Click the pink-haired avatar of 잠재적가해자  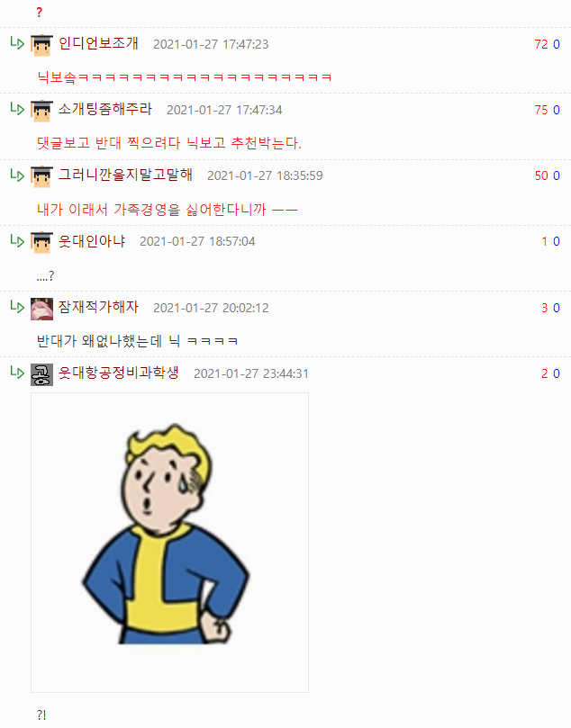pos(41,309)
